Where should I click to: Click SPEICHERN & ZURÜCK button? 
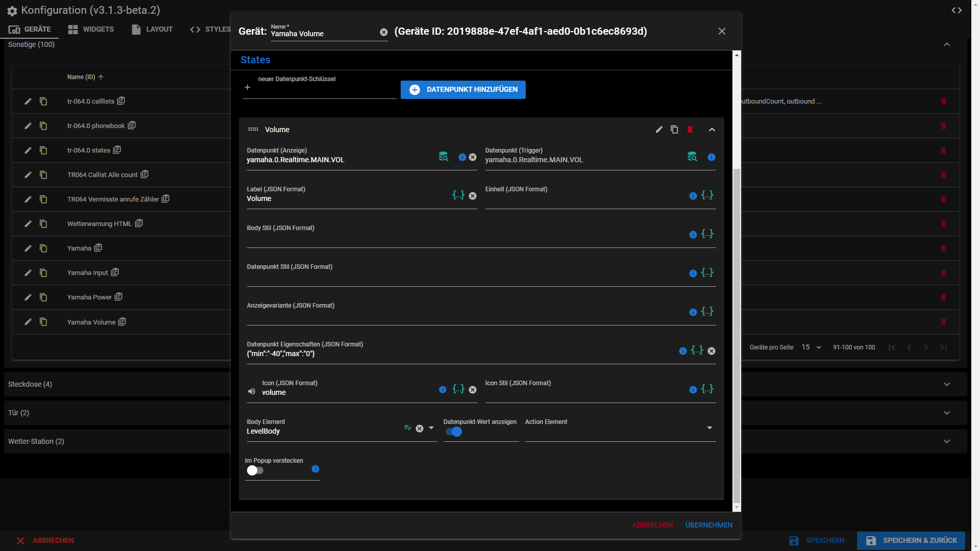click(911, 540)
